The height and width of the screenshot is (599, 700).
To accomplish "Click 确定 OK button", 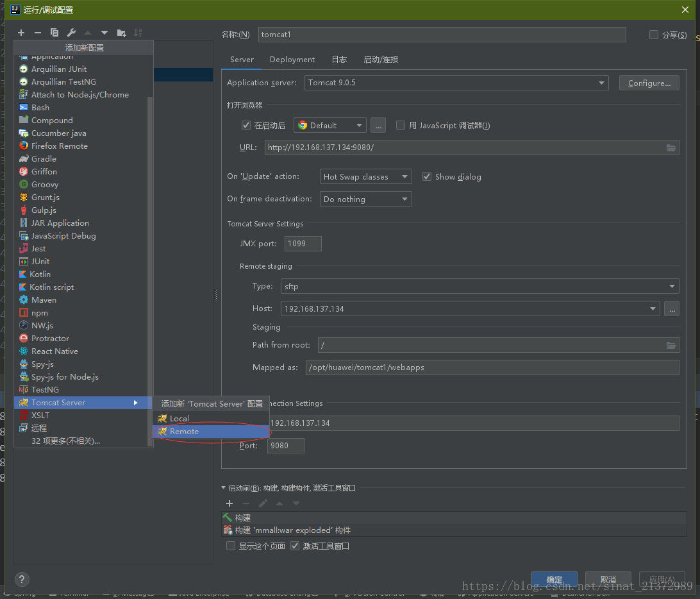I will pos(554,579).
